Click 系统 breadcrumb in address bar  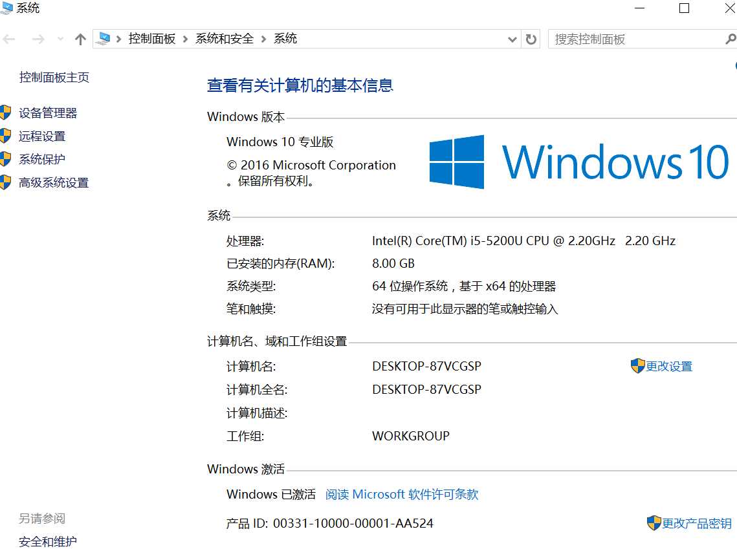pos(285,39)
